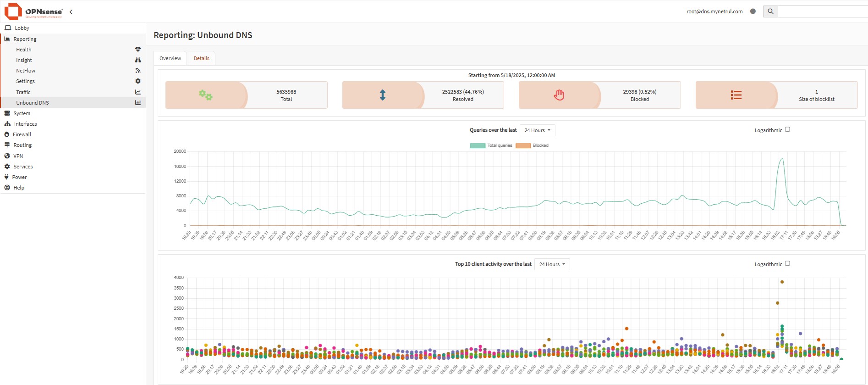Click the search magnifier icon
868x385 pixels.
pos(770,11)
